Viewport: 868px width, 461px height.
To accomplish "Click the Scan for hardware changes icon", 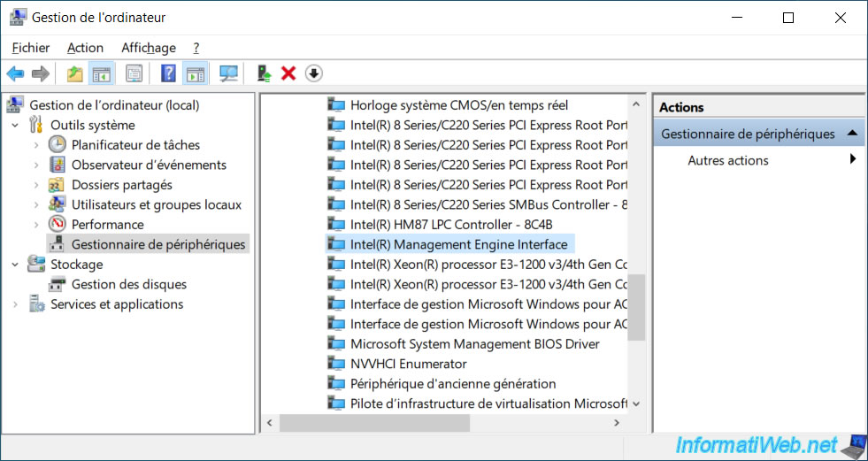I will 228,73.
